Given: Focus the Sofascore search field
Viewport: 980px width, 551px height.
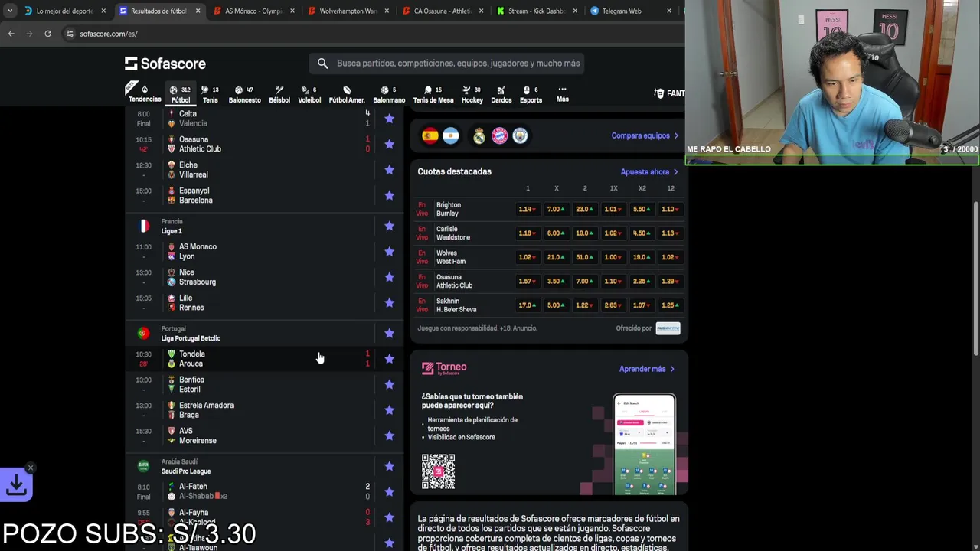Looking at the screenshot, I should click(447, 64).
